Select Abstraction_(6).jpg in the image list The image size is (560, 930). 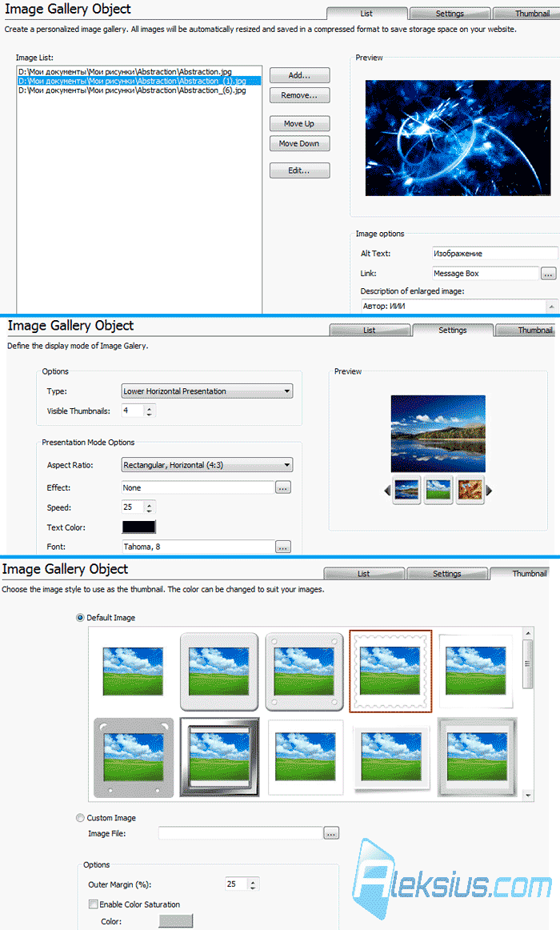click(x=132, y=90)
